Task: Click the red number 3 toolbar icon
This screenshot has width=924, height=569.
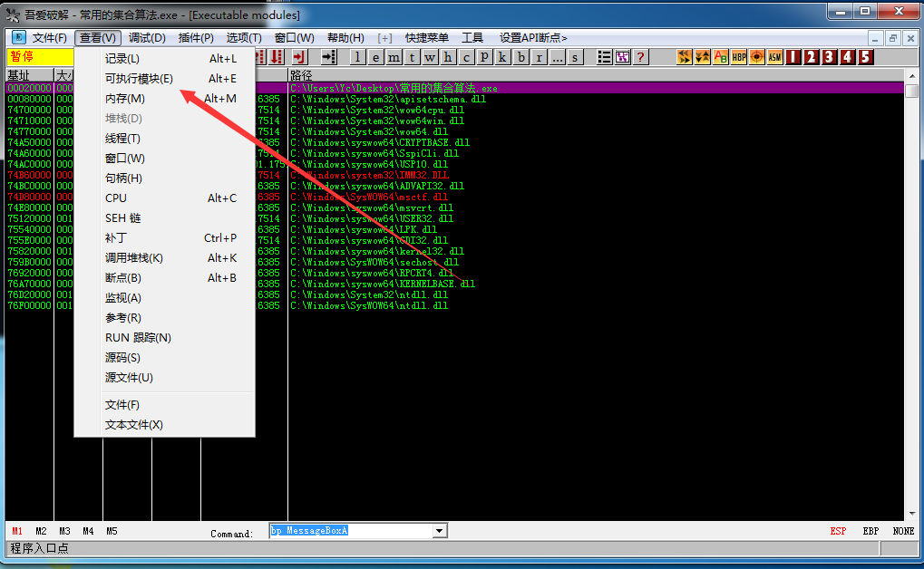Action: [829, 57]
